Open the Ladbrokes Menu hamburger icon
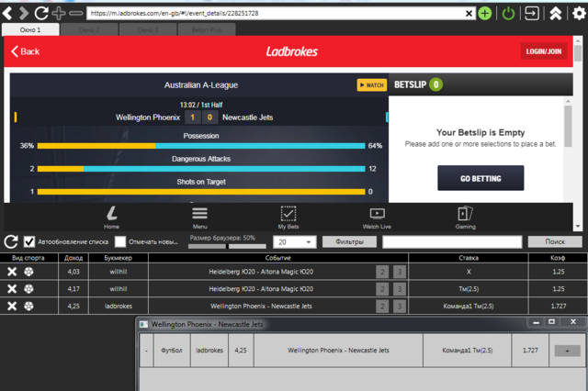The width and height of the screenshot is (588, 391). tap(200, 218)
